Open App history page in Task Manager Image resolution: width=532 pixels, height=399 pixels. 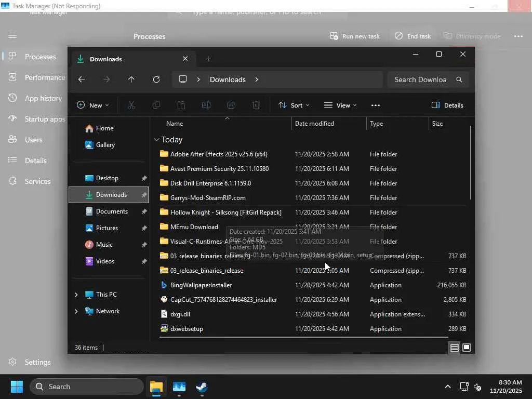pos(35,98)
